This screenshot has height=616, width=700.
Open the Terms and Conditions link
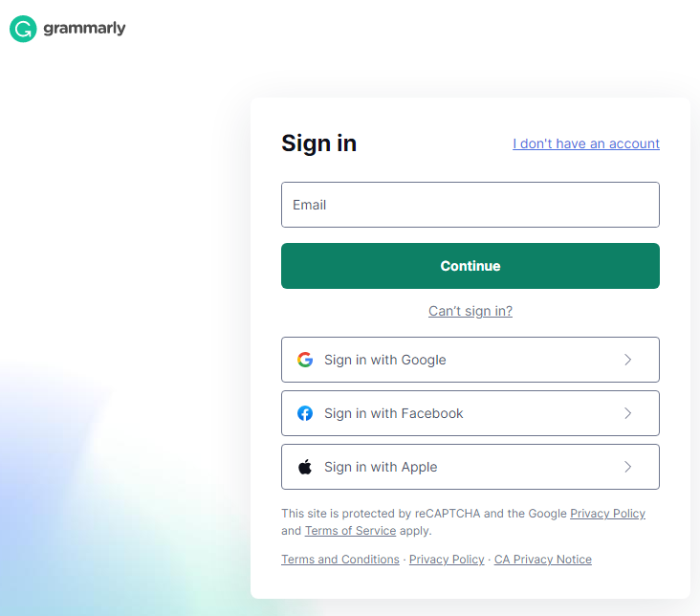click(340, 560)
